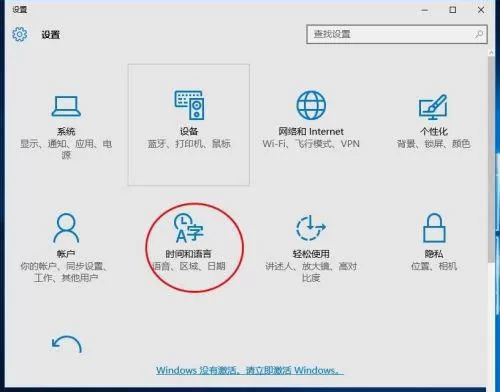This screenshot has height=392, width=500.
Task: Open the 系统 laptop icon
Action: click(66, 106)
